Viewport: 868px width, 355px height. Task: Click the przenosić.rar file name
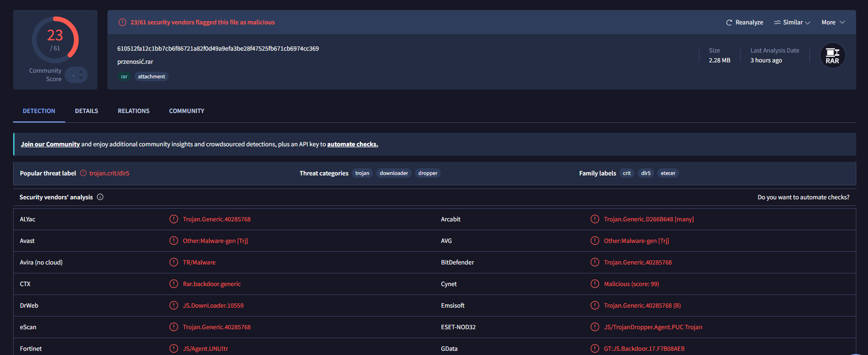point(135,61)
